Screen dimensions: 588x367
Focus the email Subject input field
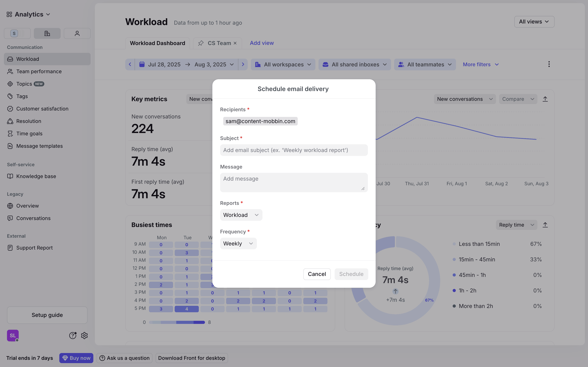coord(294,150)
